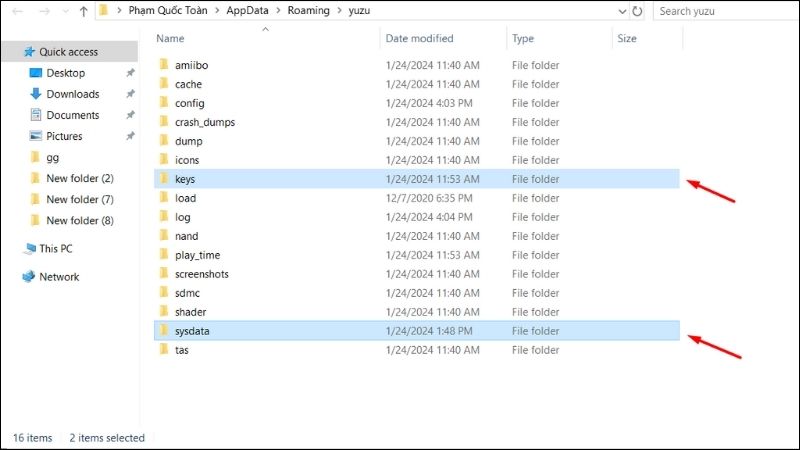
Task: Select Quick access in the navigation pane
Action: [68, 52]
